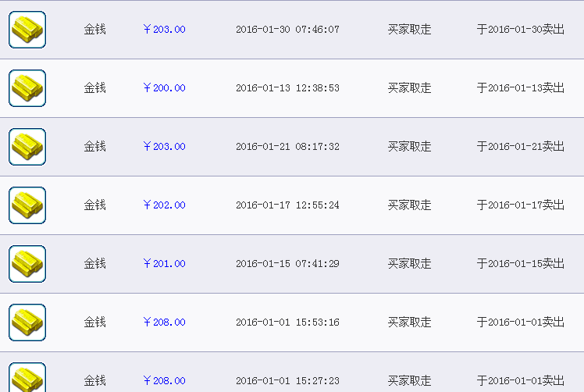Image resolution: width=584 pixels, height=392 pixels.
Task: Select gold icon for 15:27:23 transaction
Action: tap(27, 377)
